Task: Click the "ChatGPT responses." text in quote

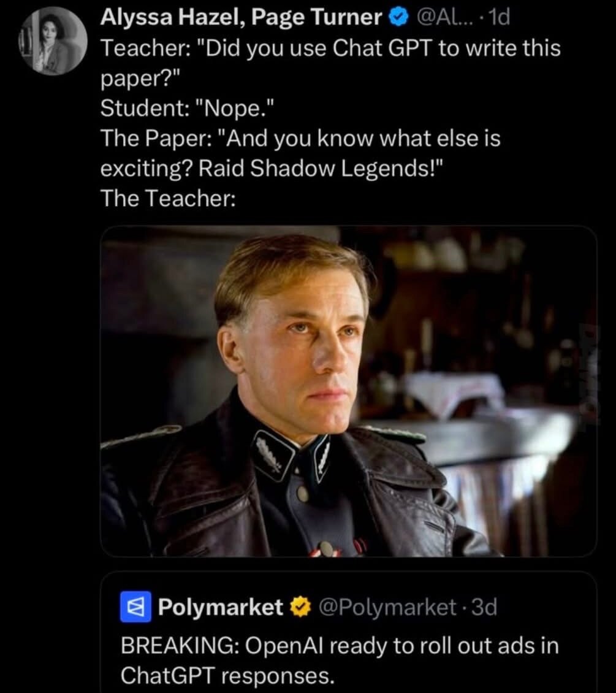Action: (227, 675)
